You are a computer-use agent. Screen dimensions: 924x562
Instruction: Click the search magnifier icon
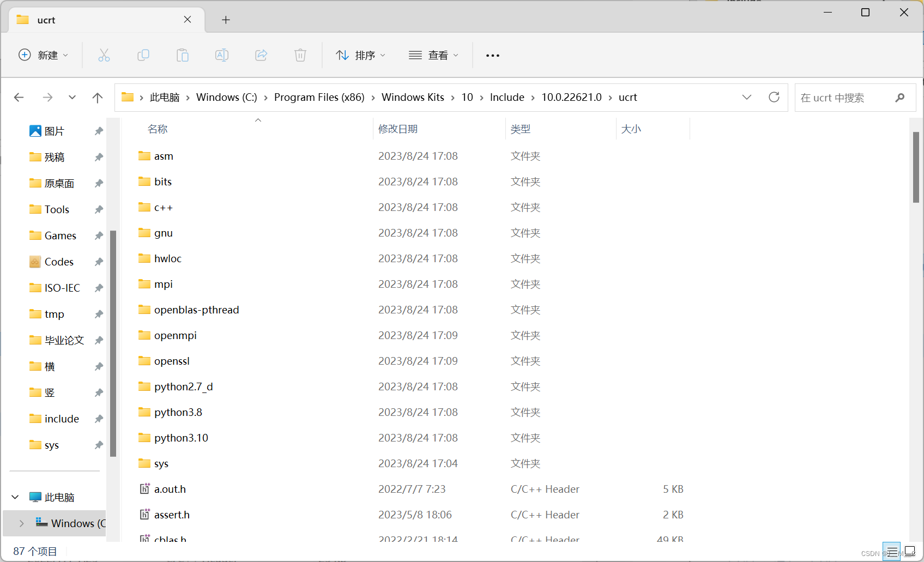pyautogui.click(x=900, y=98)
